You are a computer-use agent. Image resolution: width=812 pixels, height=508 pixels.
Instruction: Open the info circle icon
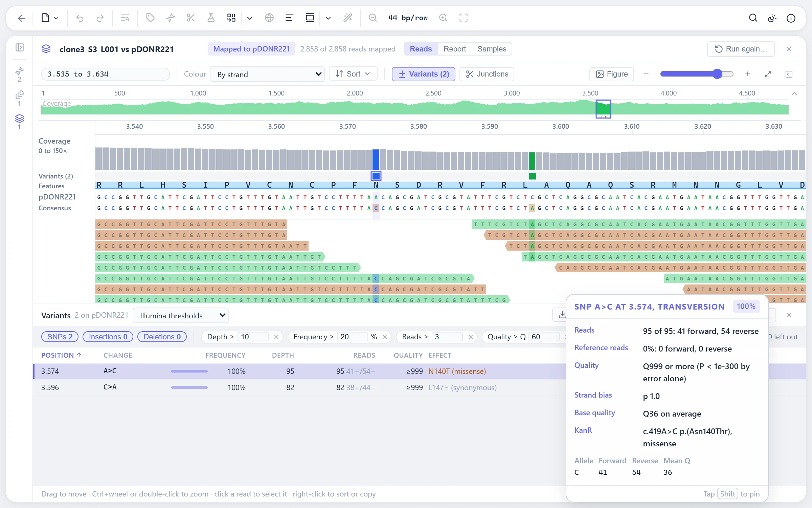(791, 18)
